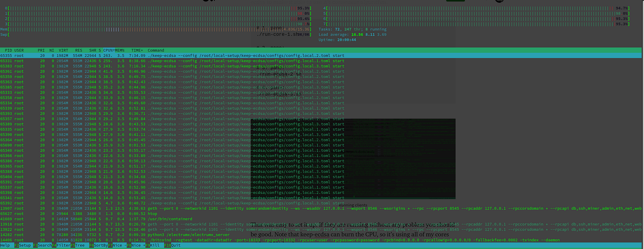Select process row with PID 65363

(x=322, y=82)
